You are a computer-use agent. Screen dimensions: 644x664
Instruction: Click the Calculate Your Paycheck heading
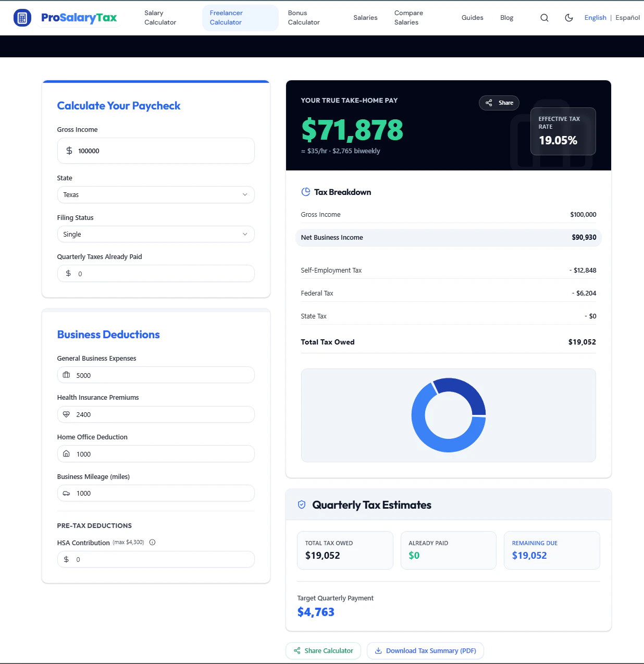tap(119, 106)
